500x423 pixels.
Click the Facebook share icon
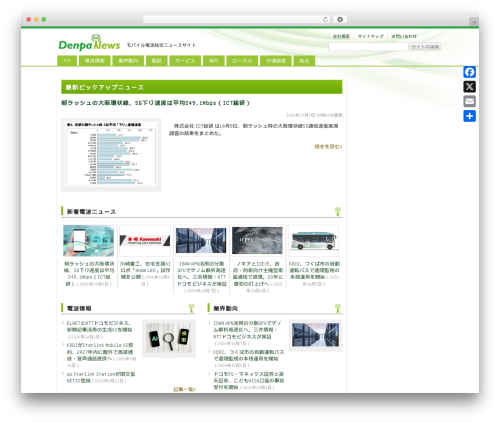click(469, 72)
